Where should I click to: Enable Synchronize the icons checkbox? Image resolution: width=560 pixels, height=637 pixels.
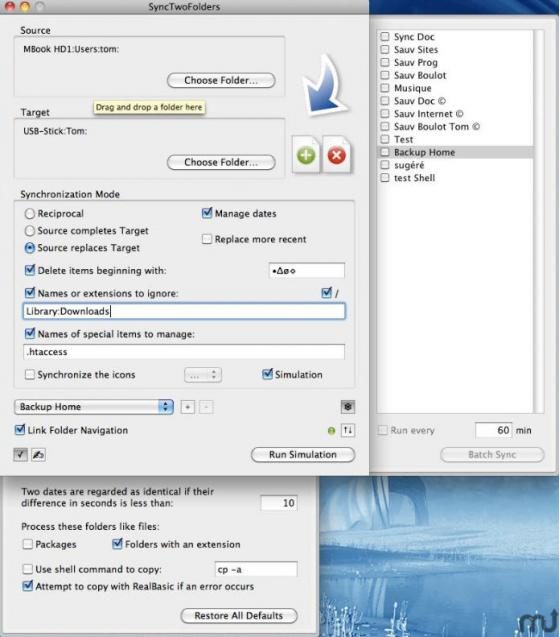pos(30,374)
